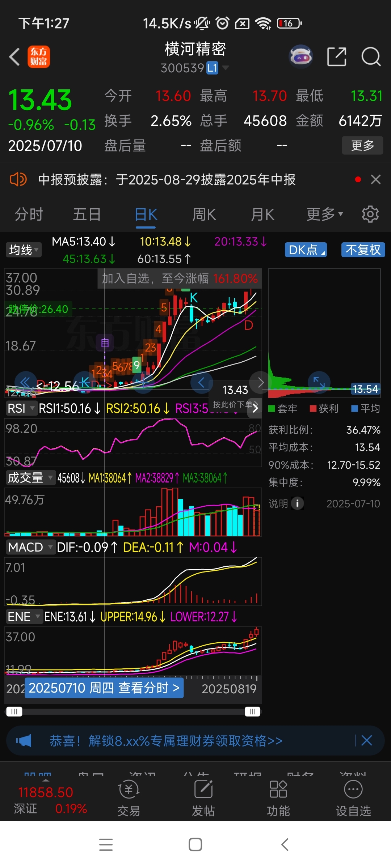This screenshot has height=868, width=391.
Task: Tap the 20250819 end date label
Action: point(229,689)
